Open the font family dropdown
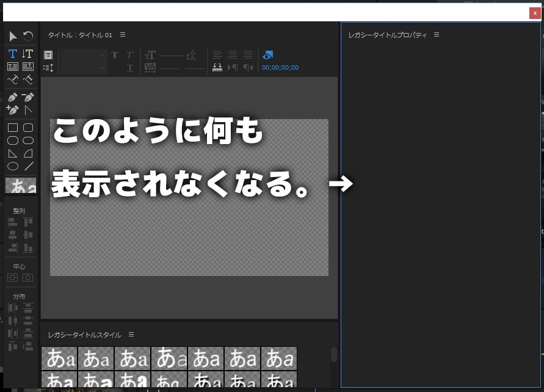This screenshot has height=392, width=544. pyautogui.click(x=83, y=55)
